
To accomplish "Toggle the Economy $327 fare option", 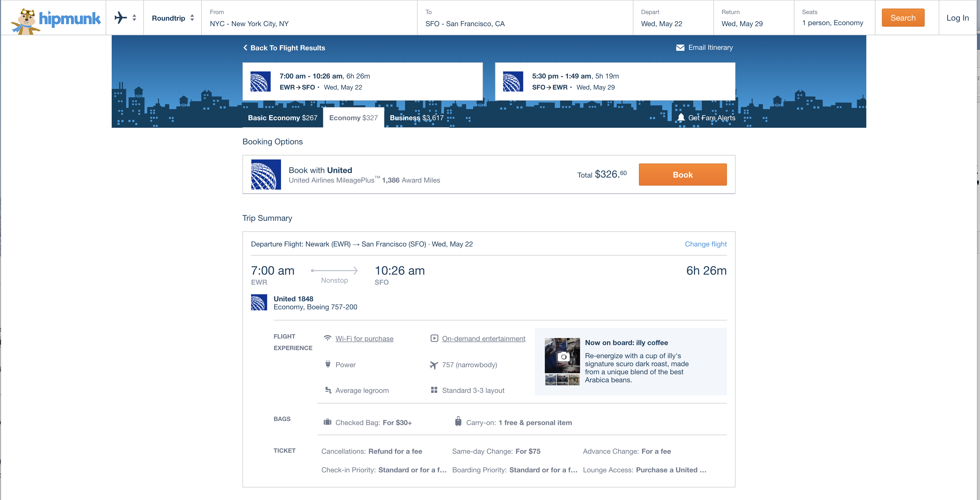I will [353, 118].
